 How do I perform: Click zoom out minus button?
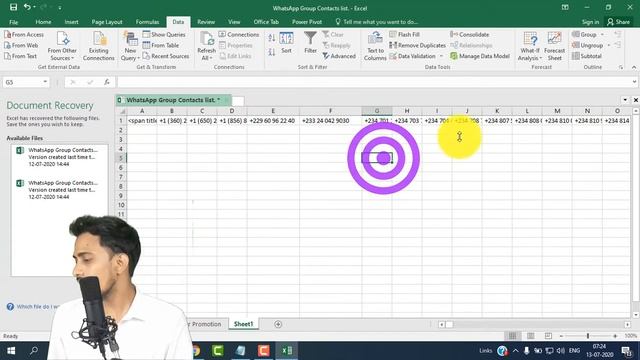[x=561, y=336]
